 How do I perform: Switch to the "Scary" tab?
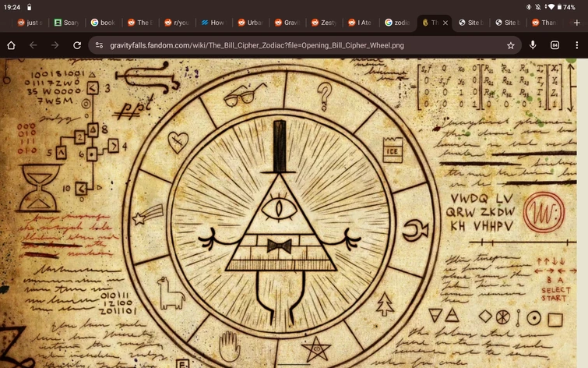(x=66, y=23)
